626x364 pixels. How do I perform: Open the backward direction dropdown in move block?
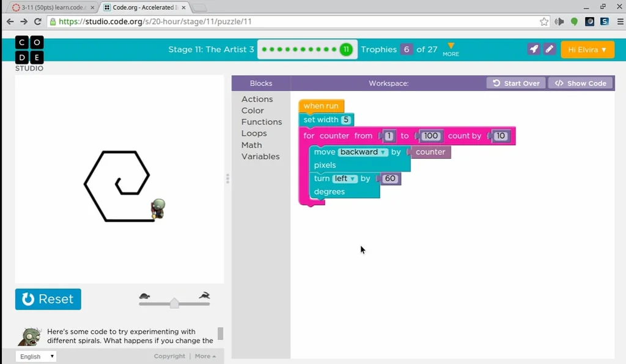tap(363, 152)
